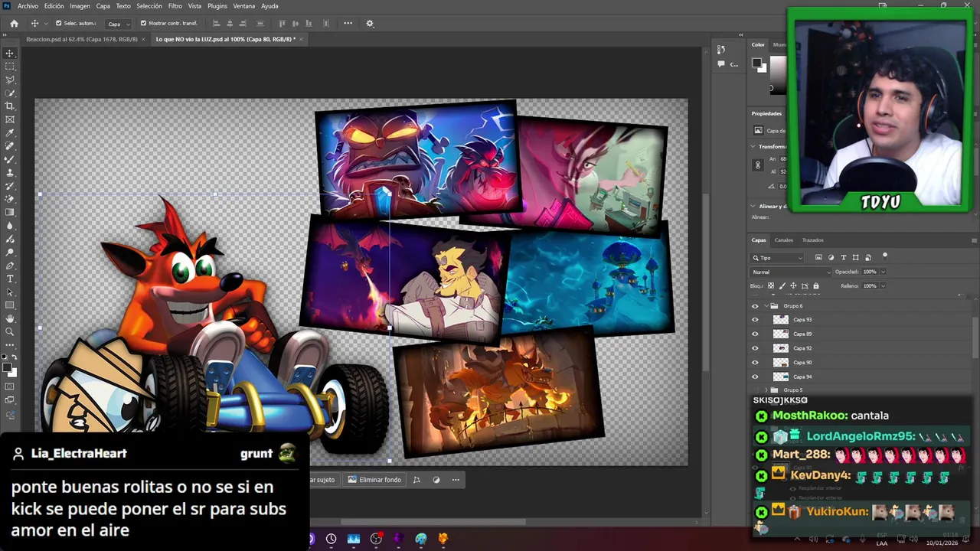The height and width of the screenshot is (551, 980).
Task: Go to the Photoshop Home screen
Action: [x=14, y=24]
